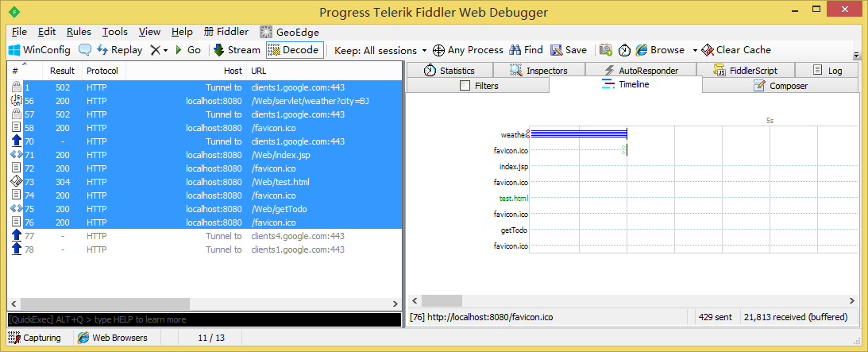Expand the Browse dropdown arrow
Image resolution: width=868 pixels, height=352 pixels.
pyautogui.click(x=695, y=50)
